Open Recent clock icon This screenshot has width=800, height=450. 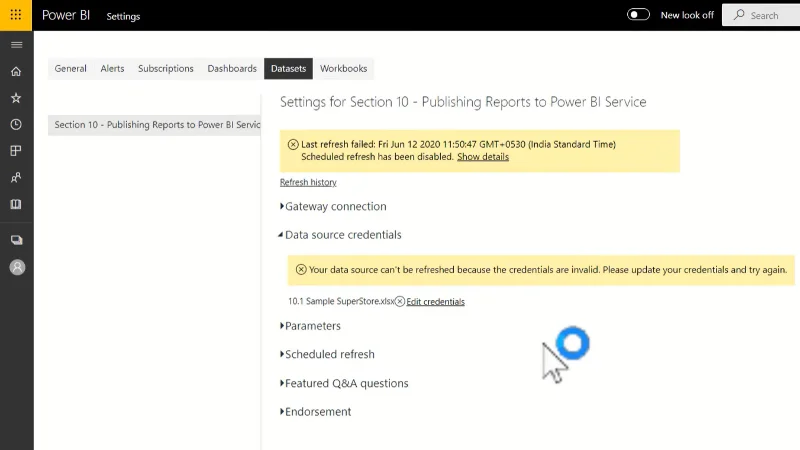coord(16,124)
